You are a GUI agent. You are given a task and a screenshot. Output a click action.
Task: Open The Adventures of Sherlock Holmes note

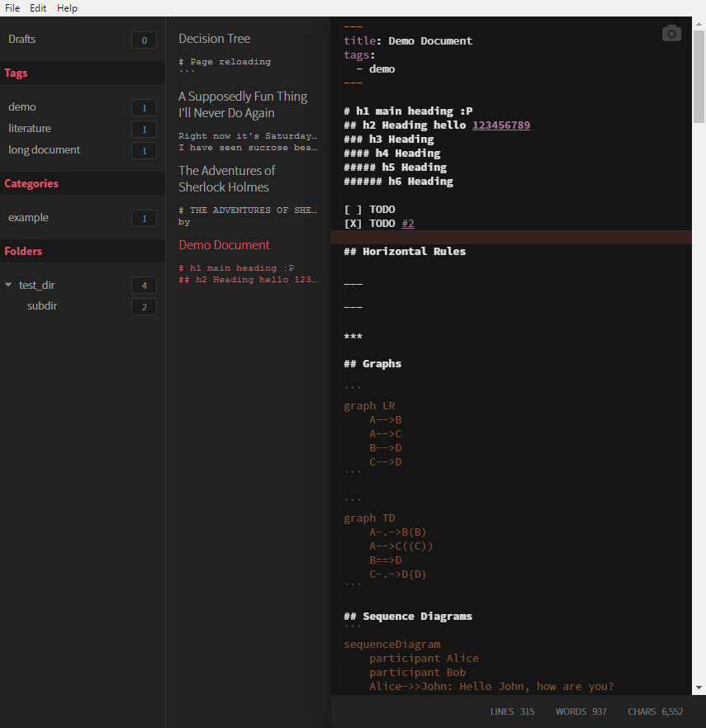click(227, 178)
